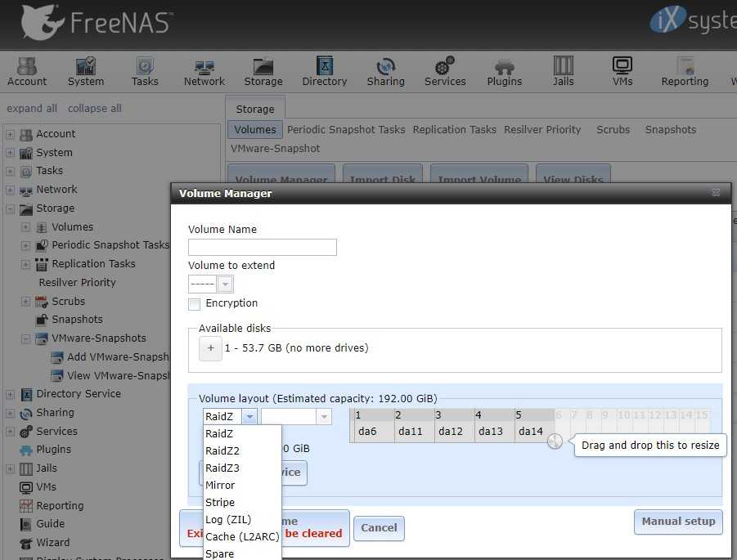Choose Stripe from the layout list
The image size is (737, 560).
click(x=242, y=503)
